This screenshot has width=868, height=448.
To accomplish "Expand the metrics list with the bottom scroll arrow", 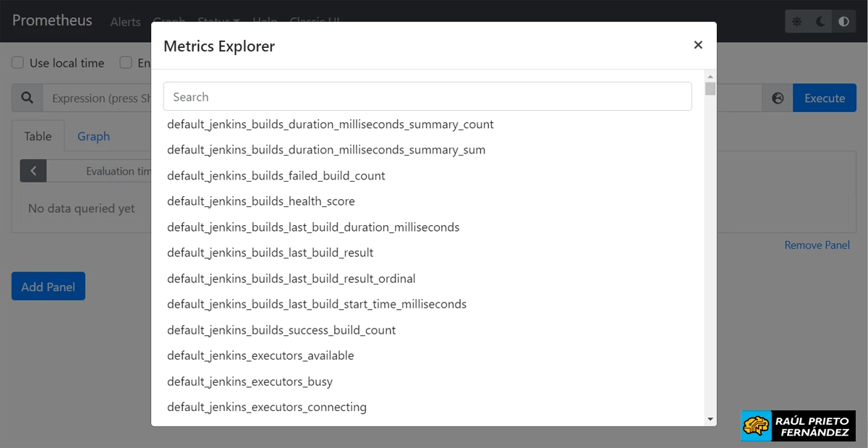I will click(710, 418).
